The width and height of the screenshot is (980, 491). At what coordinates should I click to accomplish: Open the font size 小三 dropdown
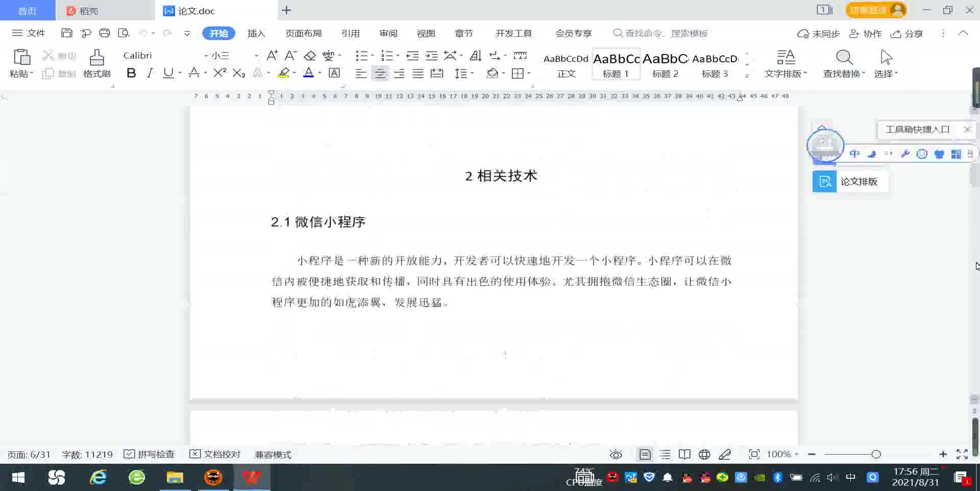(256, 56)
